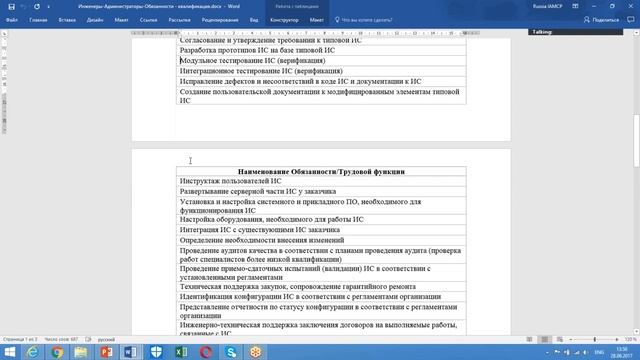Switch to Print Layout view icon
Viewport: 640px width, 360px height.
[544, 340]
